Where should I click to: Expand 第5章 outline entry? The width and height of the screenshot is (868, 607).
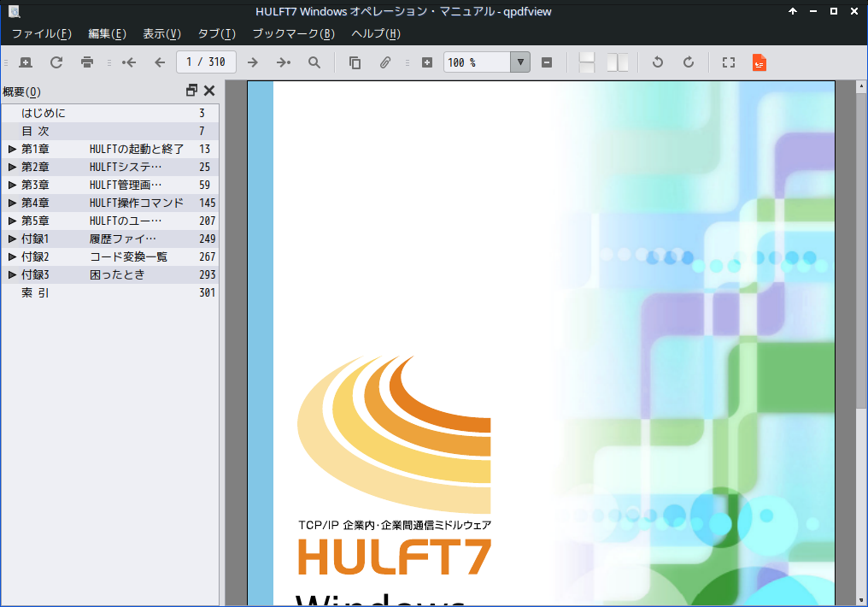point(12,221)
